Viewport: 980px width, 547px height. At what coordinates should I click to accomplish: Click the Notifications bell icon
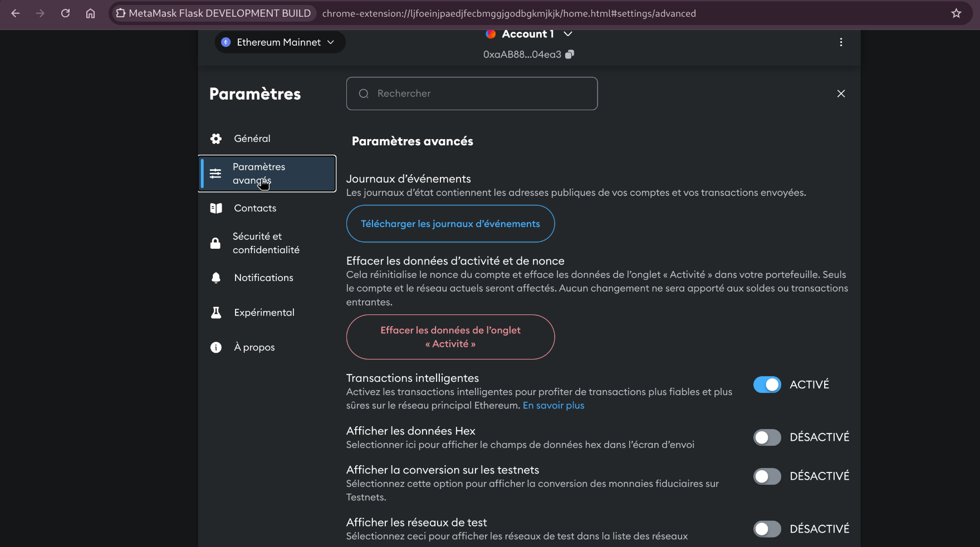click(216, 278)
